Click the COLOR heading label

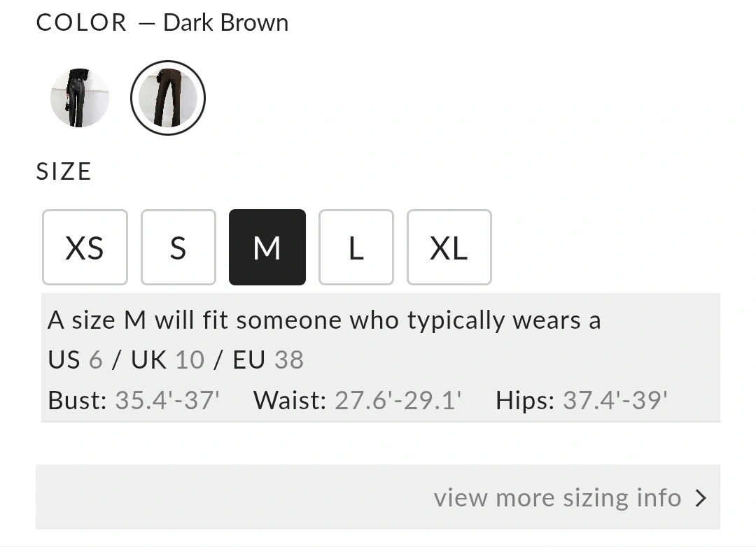(x=81, y=23)
